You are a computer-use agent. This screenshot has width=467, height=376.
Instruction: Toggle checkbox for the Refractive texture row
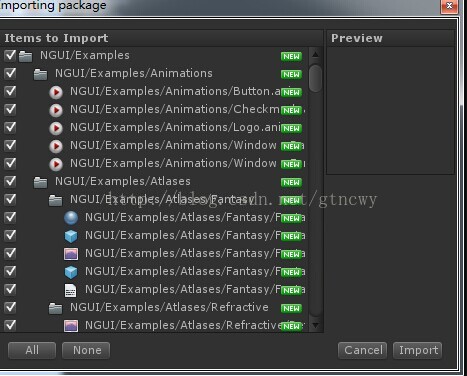point(10,325)
